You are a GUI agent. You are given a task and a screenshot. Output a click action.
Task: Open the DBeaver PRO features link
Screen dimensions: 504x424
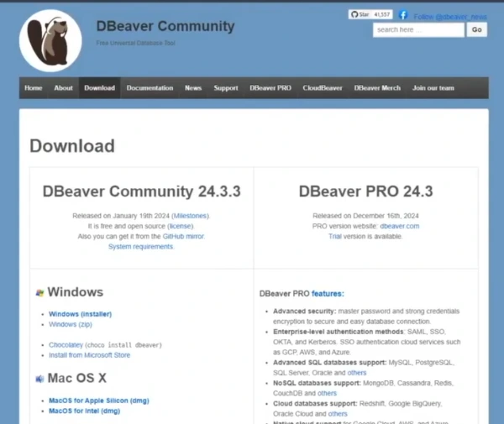point(328,294)
